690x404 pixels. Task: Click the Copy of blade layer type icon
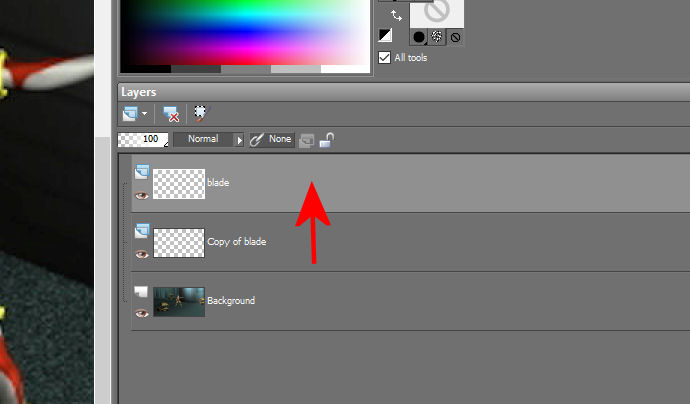click(x=142, y=231)
